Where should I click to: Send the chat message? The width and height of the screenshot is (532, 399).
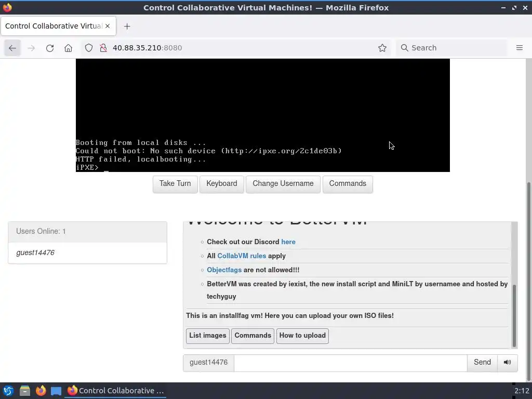tap(482, 362)
